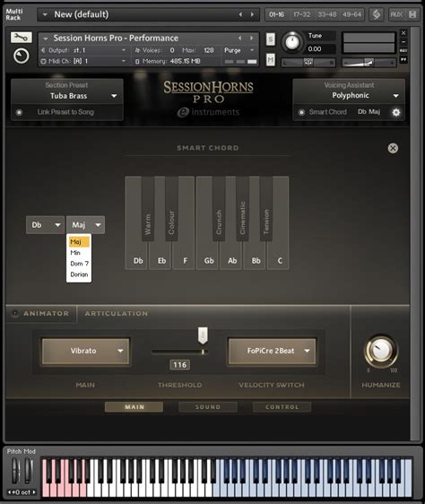Image resolution: width=425 pixels, height=504 pixels.
Task: Go to previous multi preset arrow
Action: [240, 14]
